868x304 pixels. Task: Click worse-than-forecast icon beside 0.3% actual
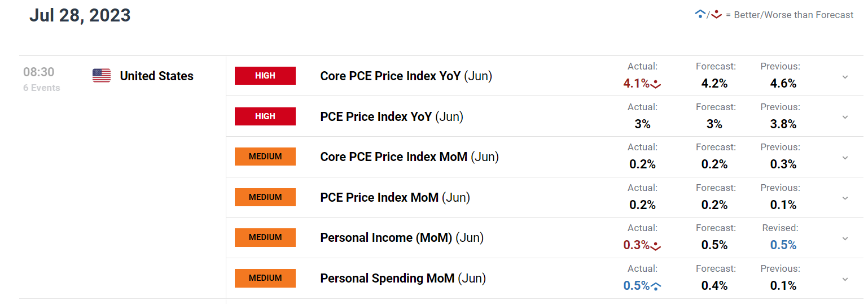[656, 246]
